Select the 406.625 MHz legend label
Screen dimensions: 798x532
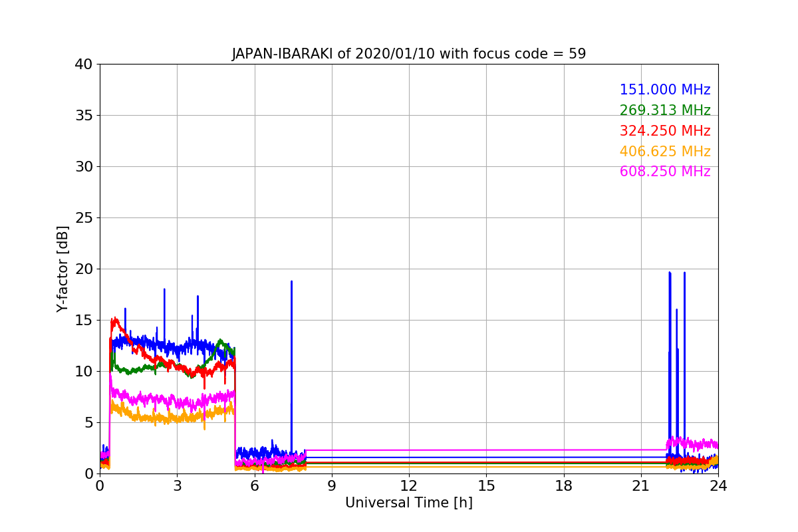(x=665, y=152)
